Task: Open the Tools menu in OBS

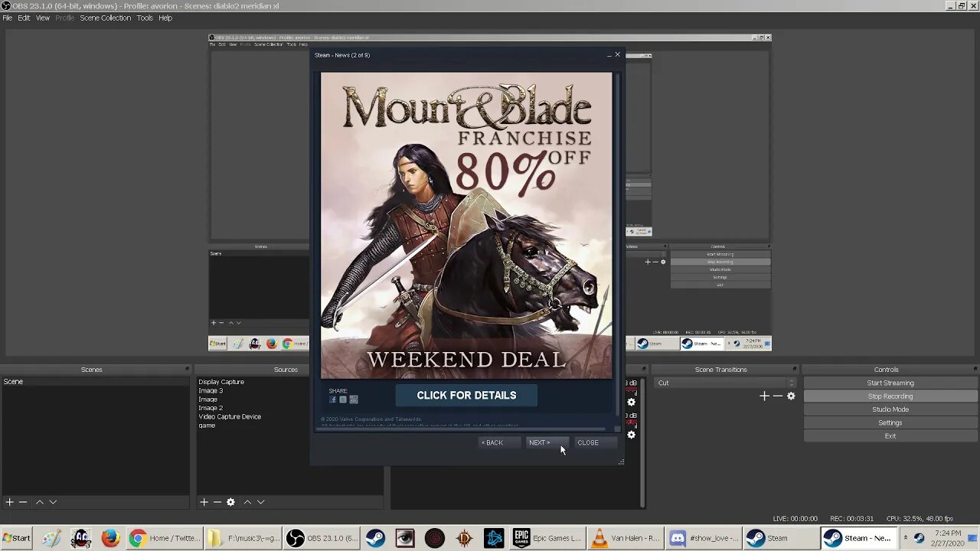Action: tap(145, 18)
